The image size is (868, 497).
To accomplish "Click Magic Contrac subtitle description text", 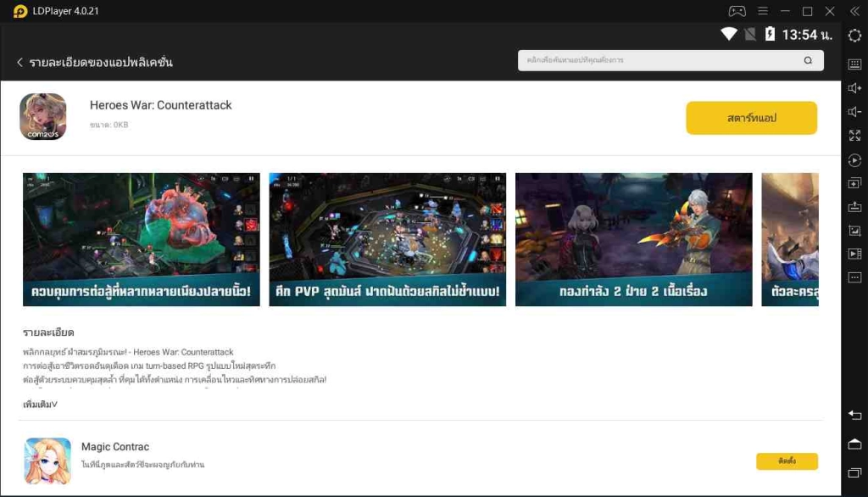I will tap(142, 465).
